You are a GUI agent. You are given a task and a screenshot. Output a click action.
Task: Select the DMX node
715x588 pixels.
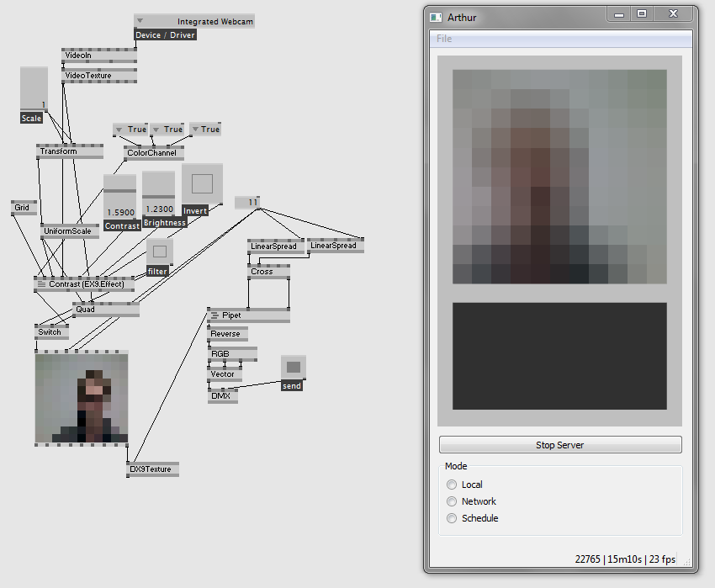pos(222,395)
